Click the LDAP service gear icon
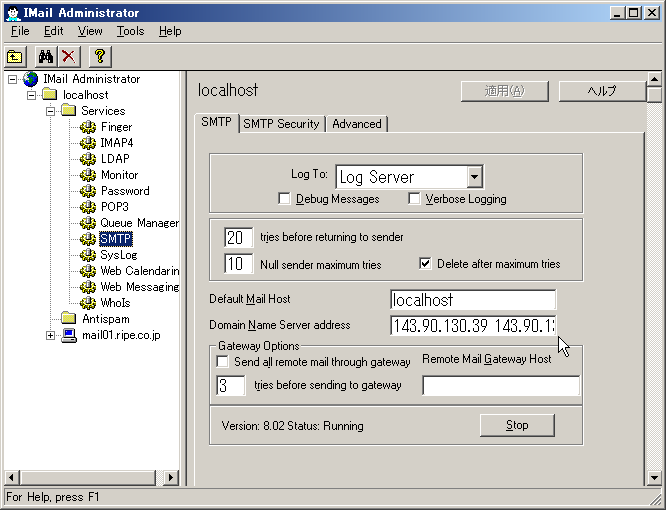The height and width of the screenshot is (510, 666). (x=88, y=158)
